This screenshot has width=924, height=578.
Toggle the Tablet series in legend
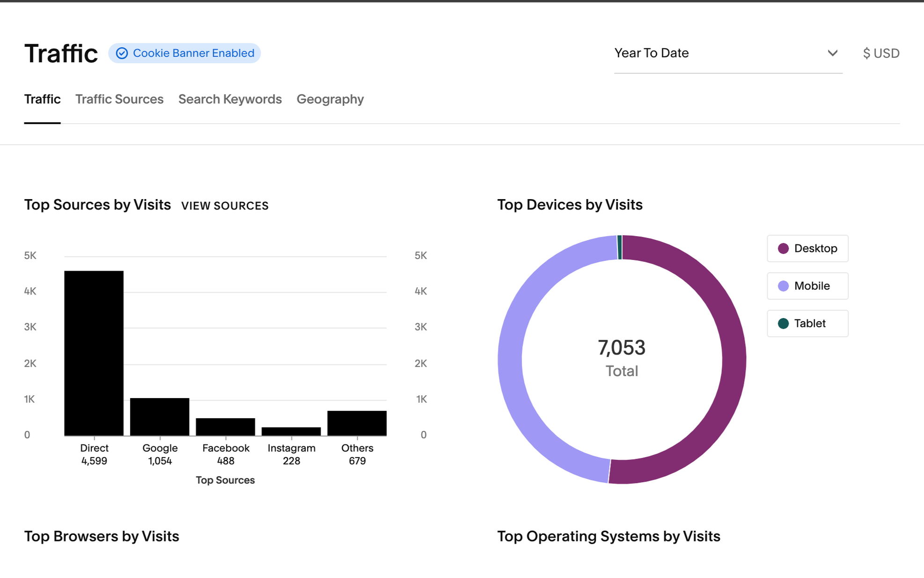coord(807,323)
